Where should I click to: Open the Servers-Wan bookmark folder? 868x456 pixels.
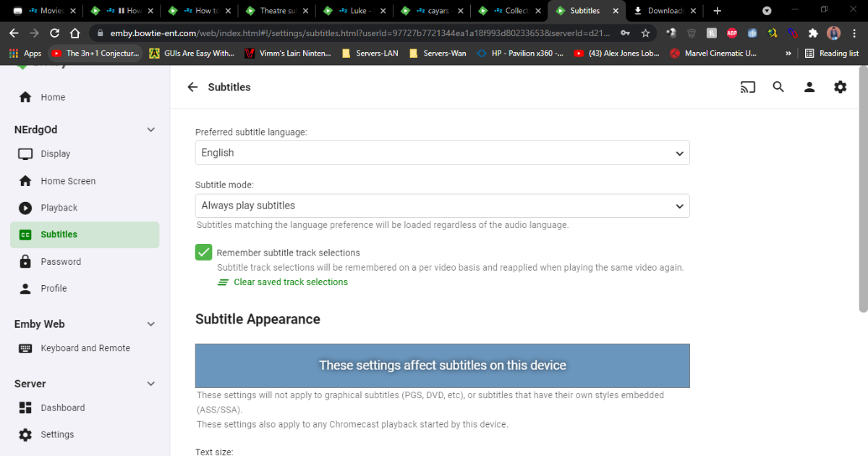coord(438,54)
